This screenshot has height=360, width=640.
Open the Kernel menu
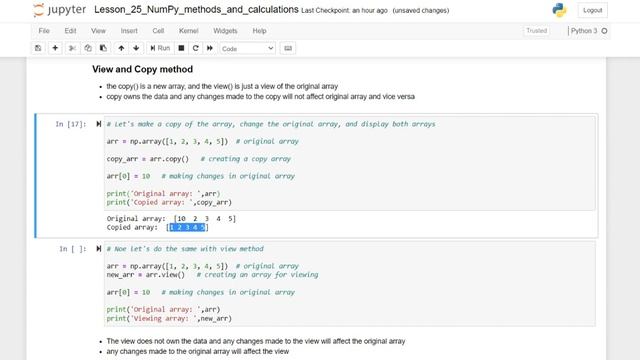click(189, 31)
